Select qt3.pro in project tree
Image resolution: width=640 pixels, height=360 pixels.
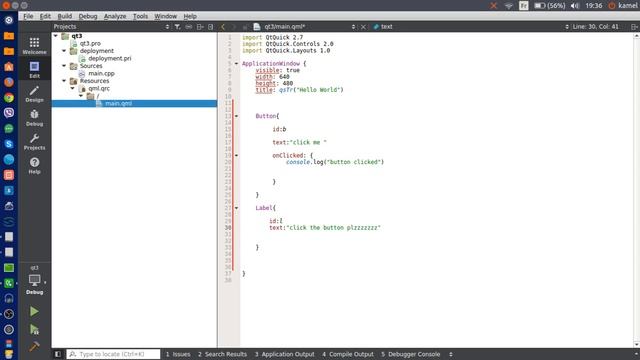90,43
